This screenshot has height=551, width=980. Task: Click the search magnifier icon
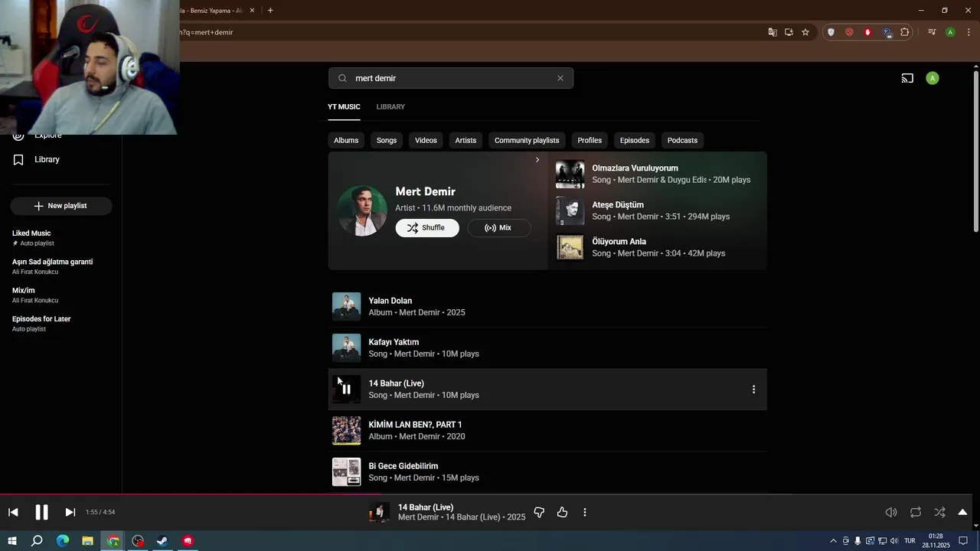click(342, 78)
